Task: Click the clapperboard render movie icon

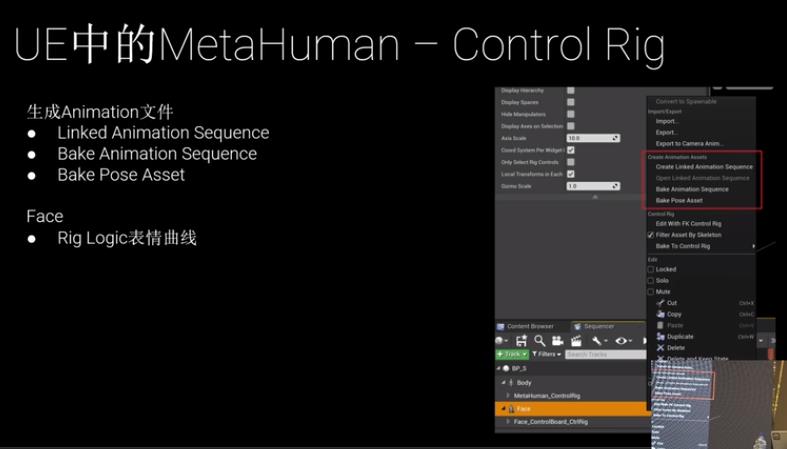Action: click(x=576, y=341)
